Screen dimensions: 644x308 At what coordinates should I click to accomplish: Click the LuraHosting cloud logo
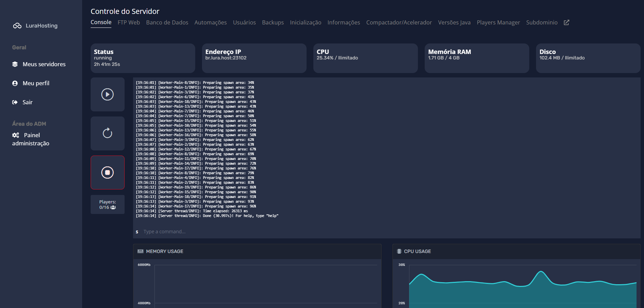(x=17, y=26)
